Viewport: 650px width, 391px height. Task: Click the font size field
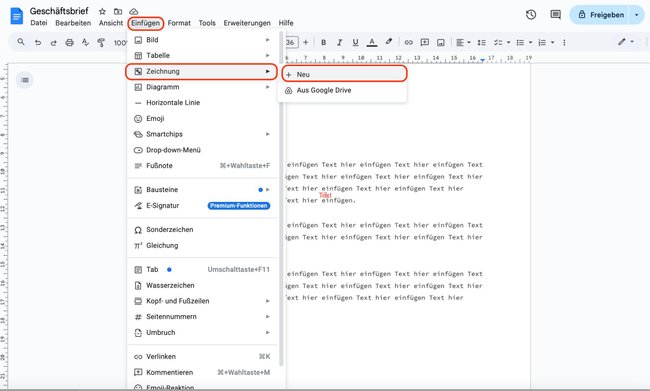291,42
